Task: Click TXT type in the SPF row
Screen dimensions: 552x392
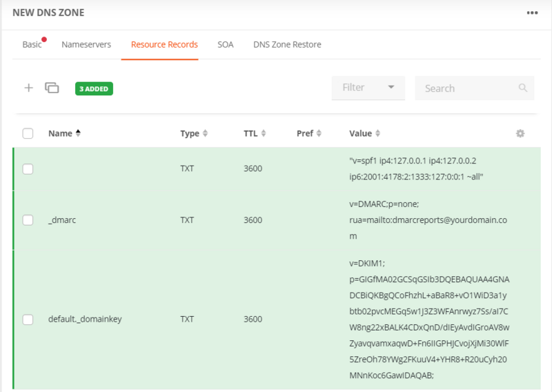Action: pos(187,168)
